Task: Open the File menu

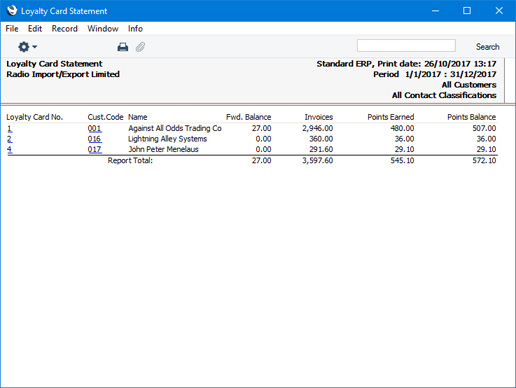Action: coord(12,29)
